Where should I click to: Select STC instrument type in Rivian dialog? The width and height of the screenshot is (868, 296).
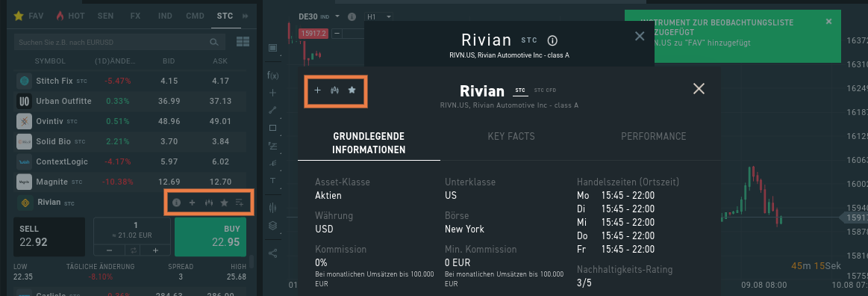tap(520, 90)
